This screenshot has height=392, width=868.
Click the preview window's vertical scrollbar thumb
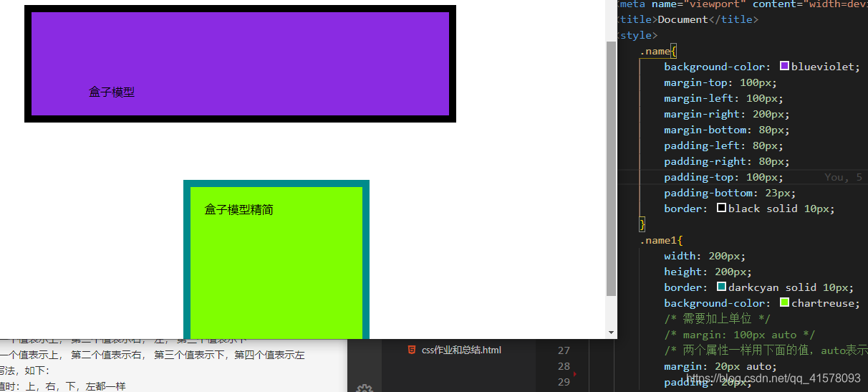(x=611, y=168)
